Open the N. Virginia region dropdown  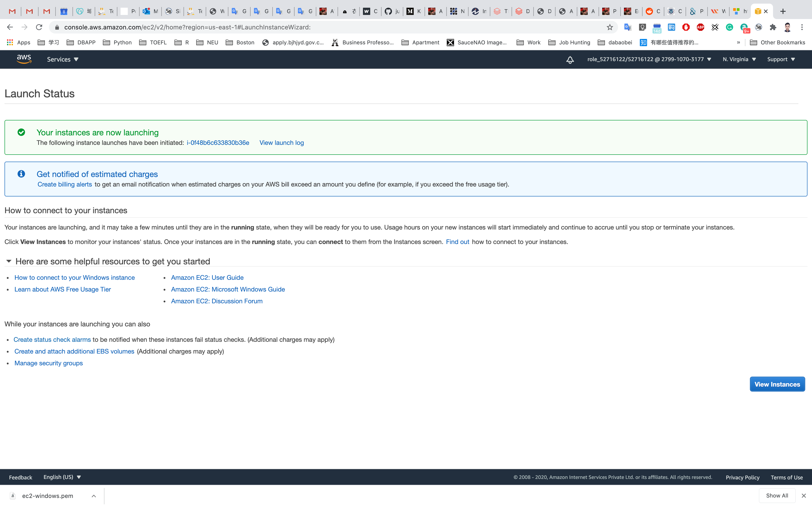(x=739, y=59)
